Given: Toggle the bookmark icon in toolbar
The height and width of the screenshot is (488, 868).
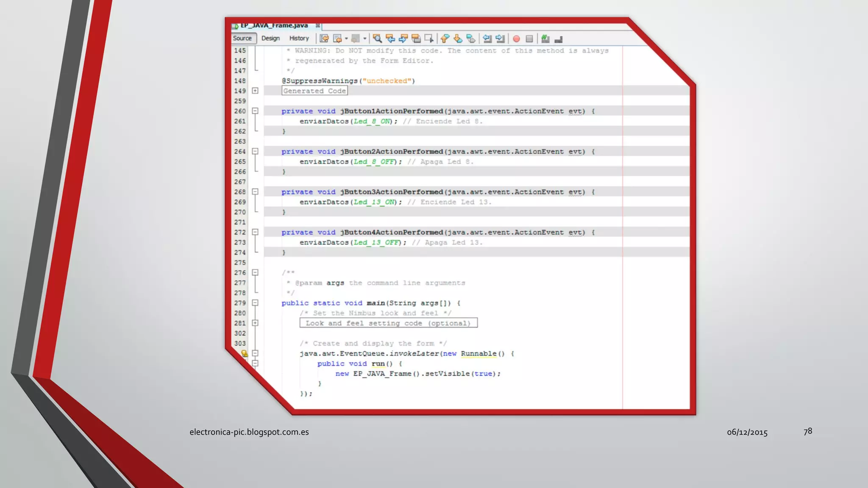Looking at the screenshot, I should pos(470,39).
